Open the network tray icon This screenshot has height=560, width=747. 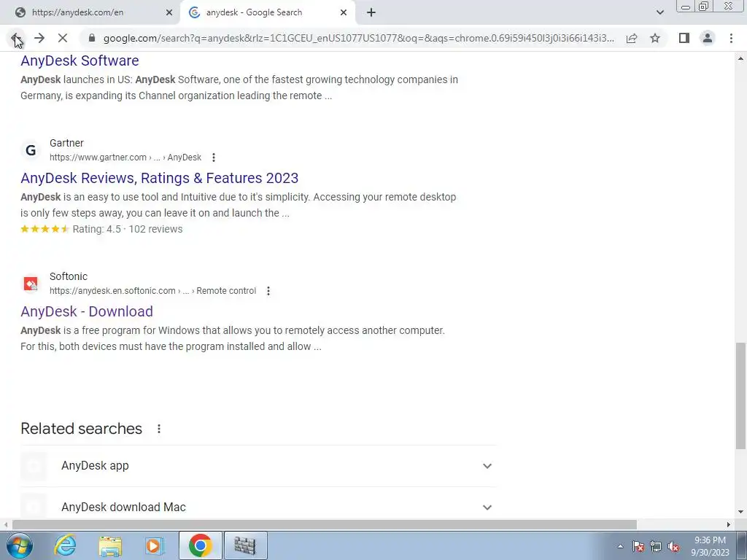[656, 546]
